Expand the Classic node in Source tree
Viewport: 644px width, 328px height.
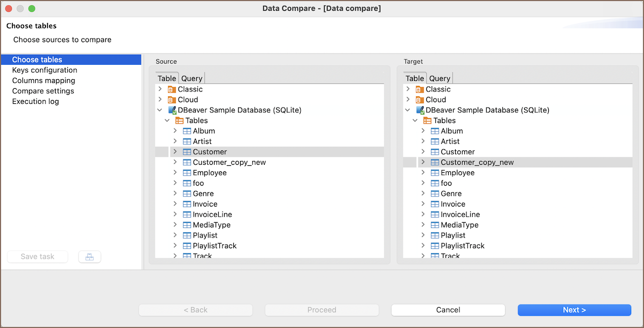pos(160,89)
